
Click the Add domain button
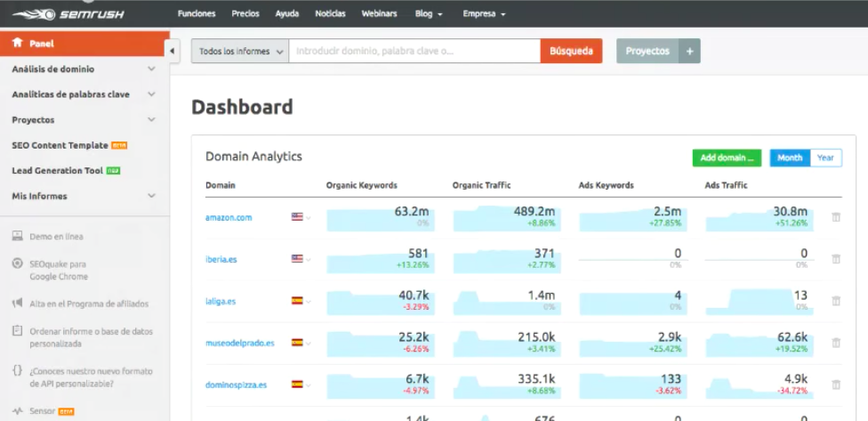727,158
